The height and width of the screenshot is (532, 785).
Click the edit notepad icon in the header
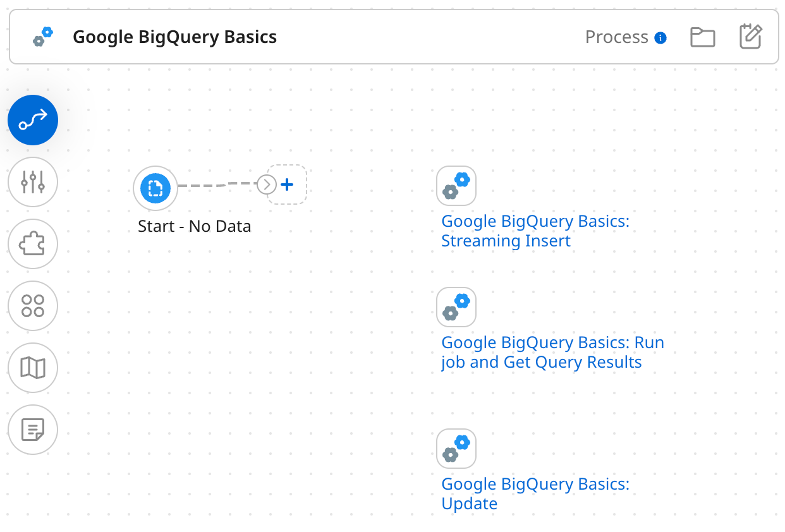point(750,37)
